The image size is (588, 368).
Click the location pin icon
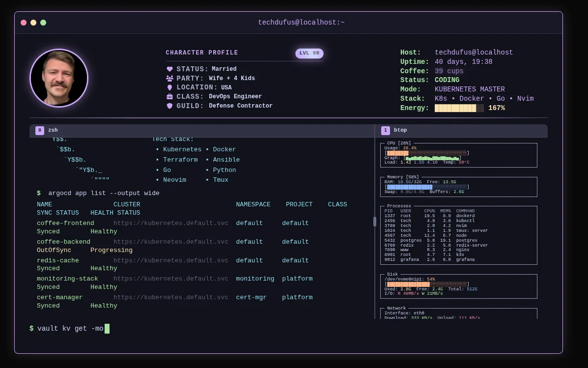tap(169, 87)
